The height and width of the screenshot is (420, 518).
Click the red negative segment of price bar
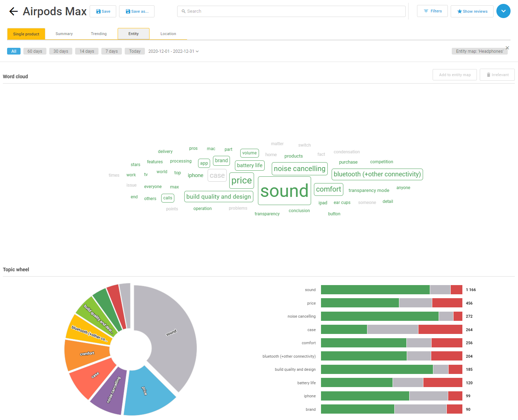coord(447,303)
